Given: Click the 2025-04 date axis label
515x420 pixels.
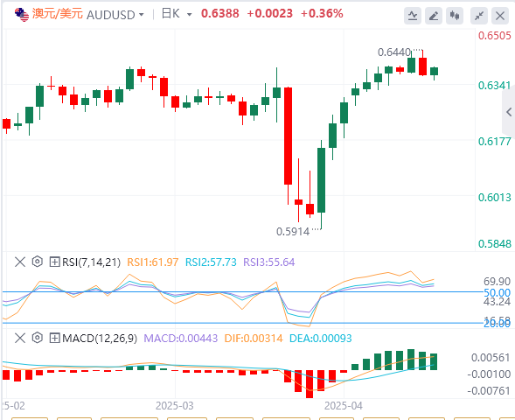Looking at the screenshot, I should [344, 406].
